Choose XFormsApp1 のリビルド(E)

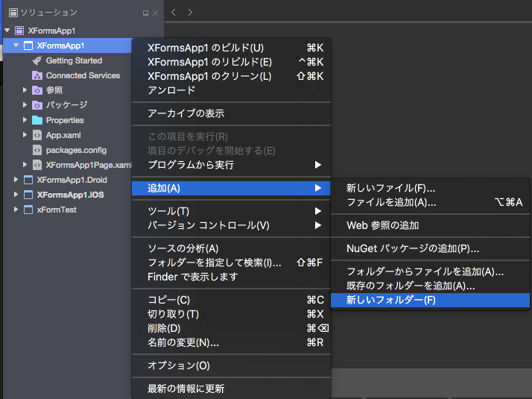click(x=231, y=62)
